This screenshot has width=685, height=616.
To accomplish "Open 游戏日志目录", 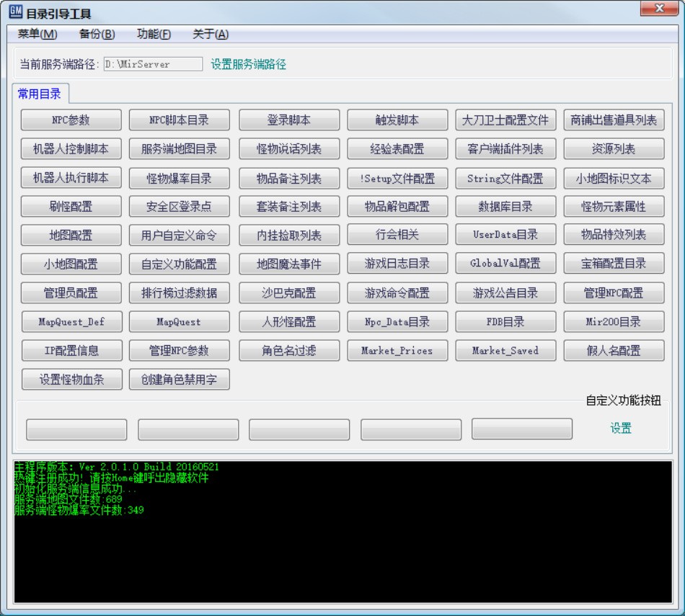I will (x=397, y=263).
